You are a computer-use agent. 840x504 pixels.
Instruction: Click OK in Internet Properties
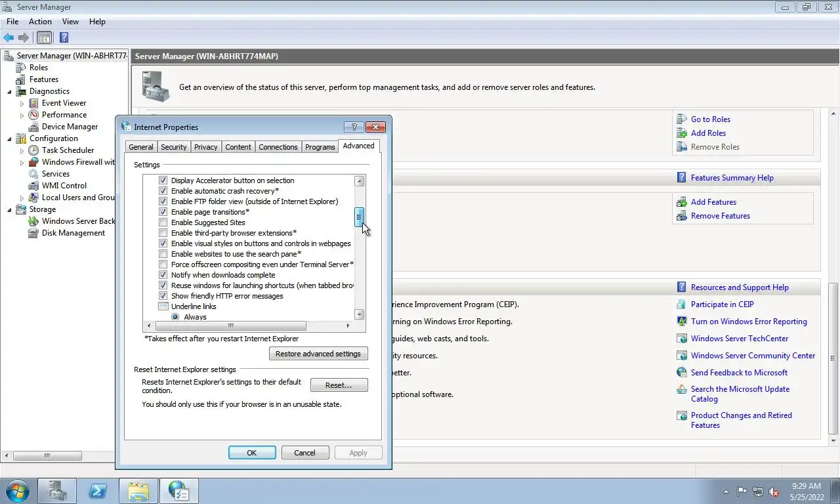[x=252, y=453]
